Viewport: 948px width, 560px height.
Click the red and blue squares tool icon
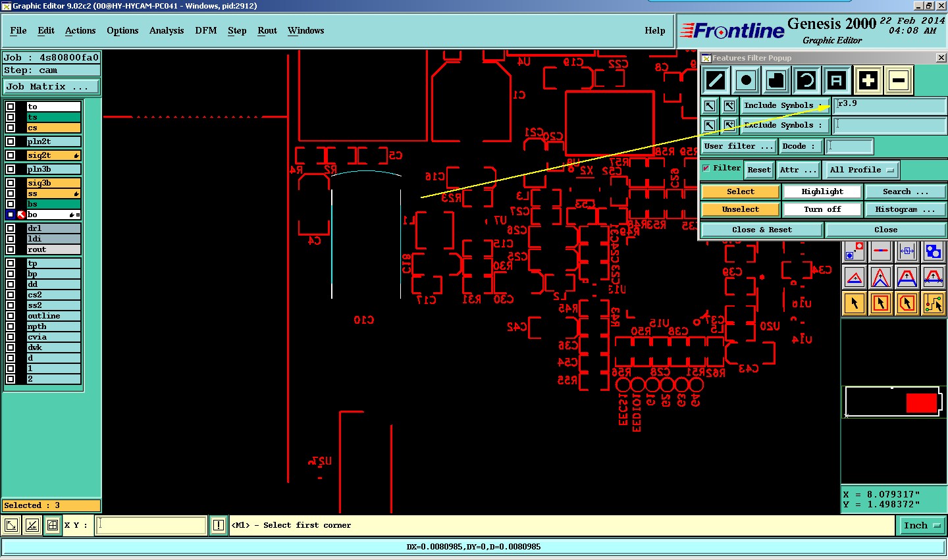(855, 251)
